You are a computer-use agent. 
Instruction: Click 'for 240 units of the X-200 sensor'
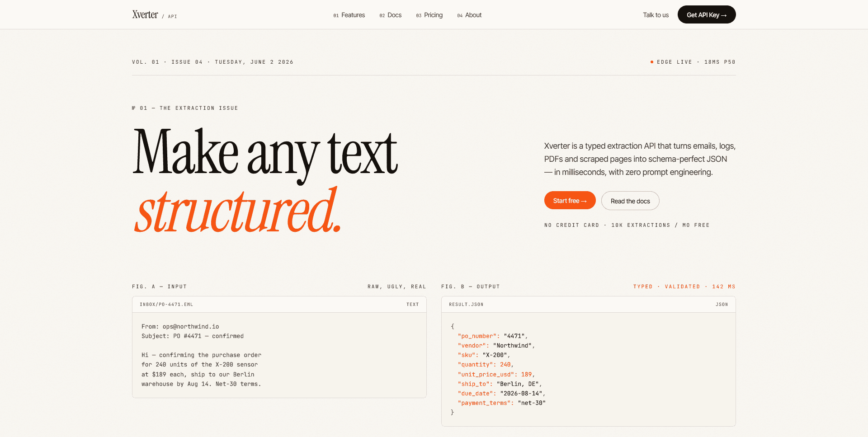pos(199,364)
